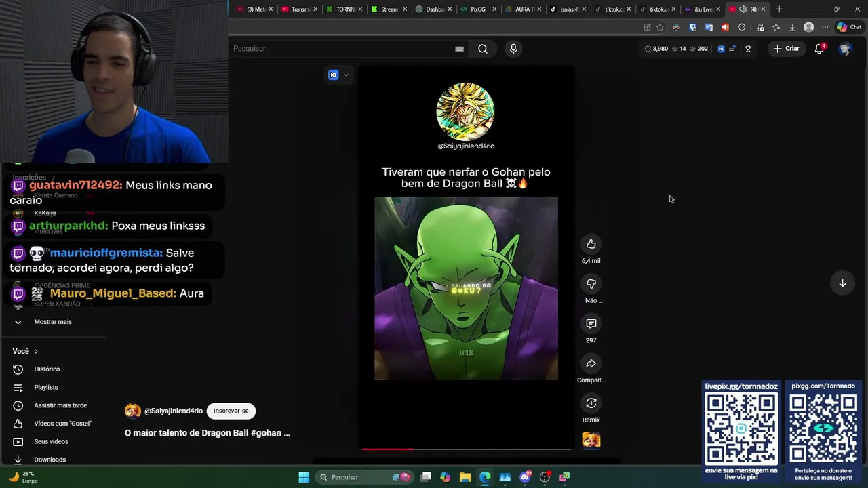868x488 pixels.
Task: Search by voice with microphone icon
Action: [x=513, y=49]
